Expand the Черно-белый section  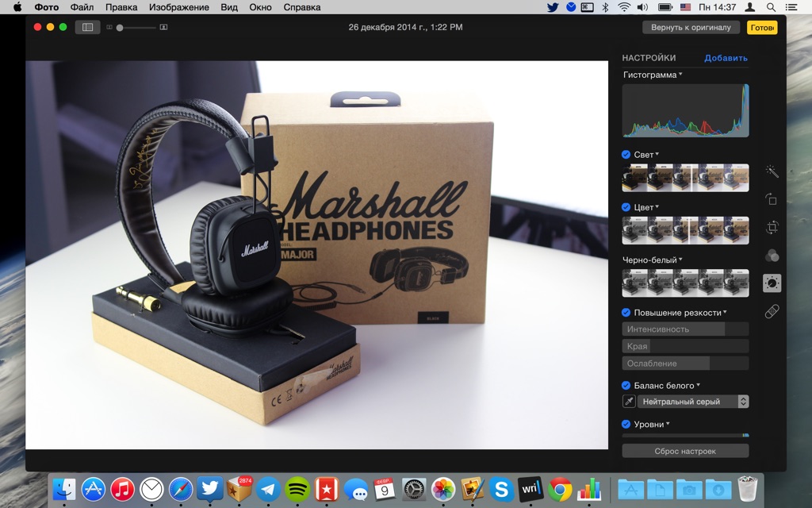point(652,260)
